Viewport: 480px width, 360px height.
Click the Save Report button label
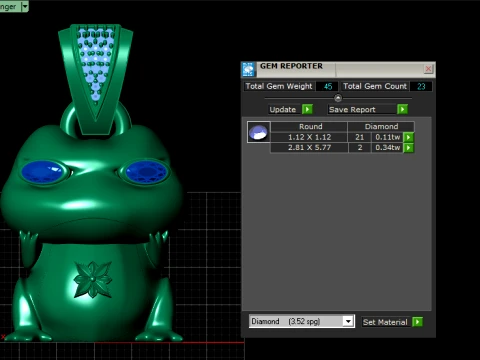pos(352,109)
